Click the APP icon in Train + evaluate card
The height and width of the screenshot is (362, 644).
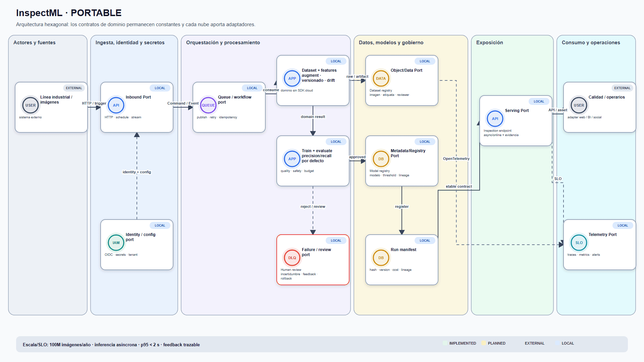pyautogui.click(x=292, y=159)
